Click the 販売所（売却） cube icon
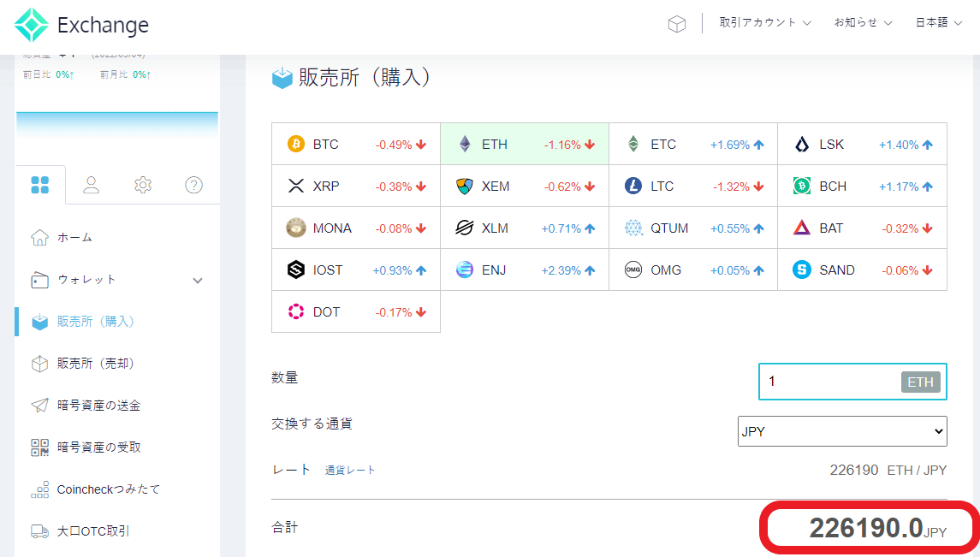 coord(39,364)
